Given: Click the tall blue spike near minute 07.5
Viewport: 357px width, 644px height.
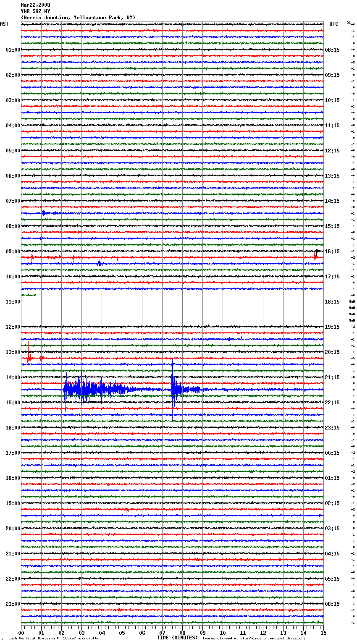Looking at the screenshot, I should tap(173, 389).
